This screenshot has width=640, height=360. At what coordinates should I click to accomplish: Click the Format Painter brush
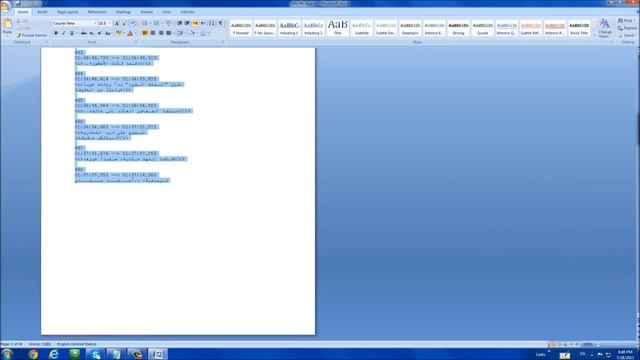(x=32, y=36)
